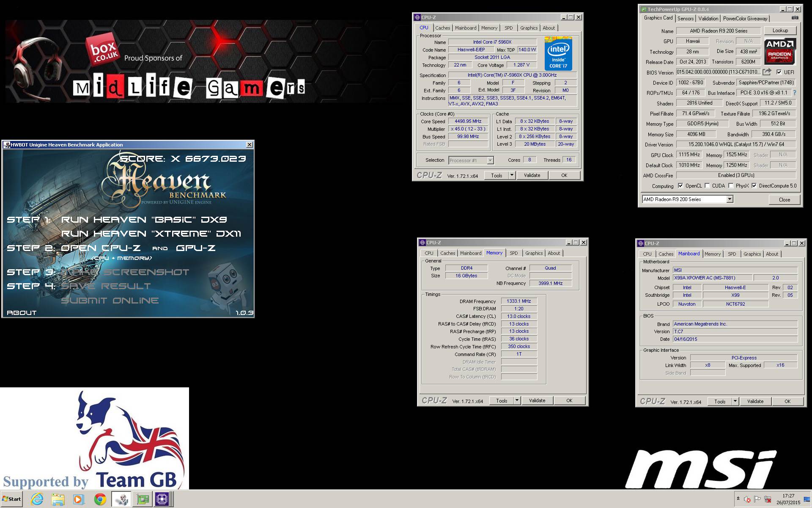Click Take Screenshot step in HWBOT Heaven

[126, 272]
